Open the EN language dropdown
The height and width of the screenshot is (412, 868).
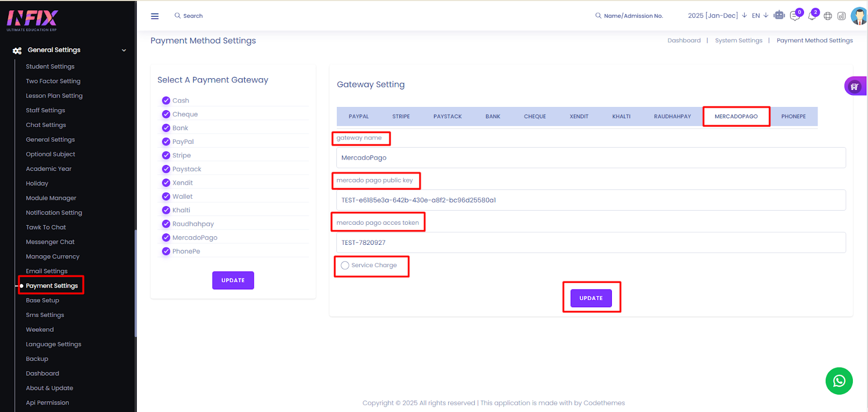(760, 16)
